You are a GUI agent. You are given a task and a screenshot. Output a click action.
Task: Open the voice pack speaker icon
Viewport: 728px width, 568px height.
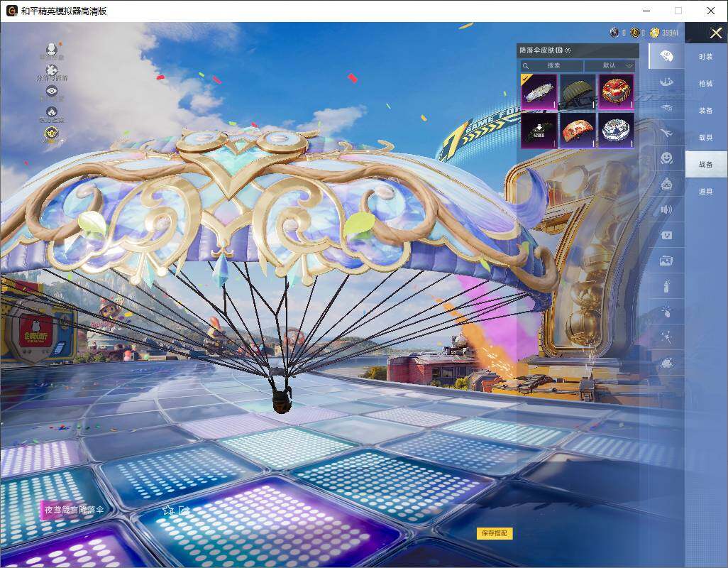(666, 210)
